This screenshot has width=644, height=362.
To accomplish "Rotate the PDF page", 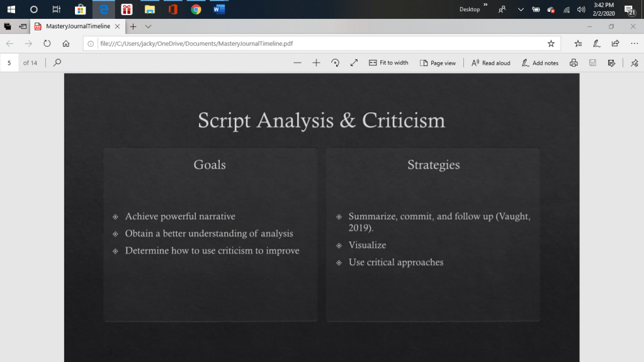I will (335, 63).
